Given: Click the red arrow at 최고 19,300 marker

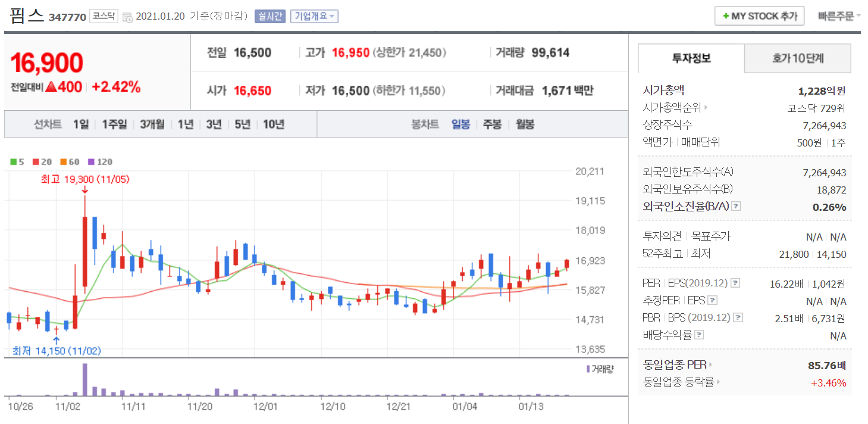Looking at the screenshot, I should tap(84, 190).
